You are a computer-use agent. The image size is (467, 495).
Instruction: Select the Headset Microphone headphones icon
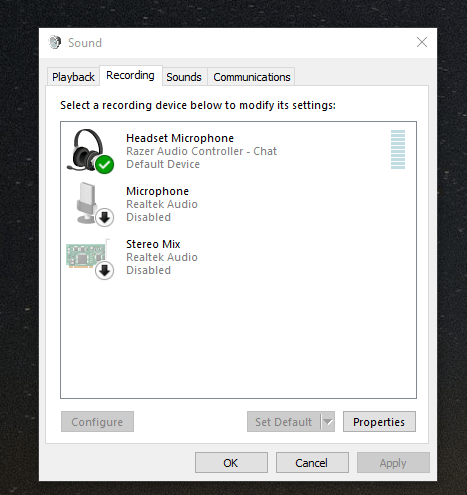pos(90,151)
